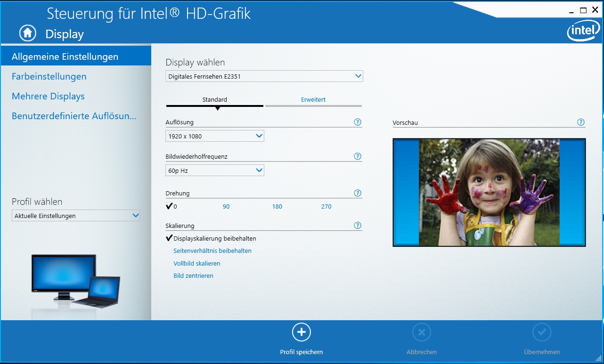Select rotation 90 degrees
The image size is (604, 364).
pos(226,206)
